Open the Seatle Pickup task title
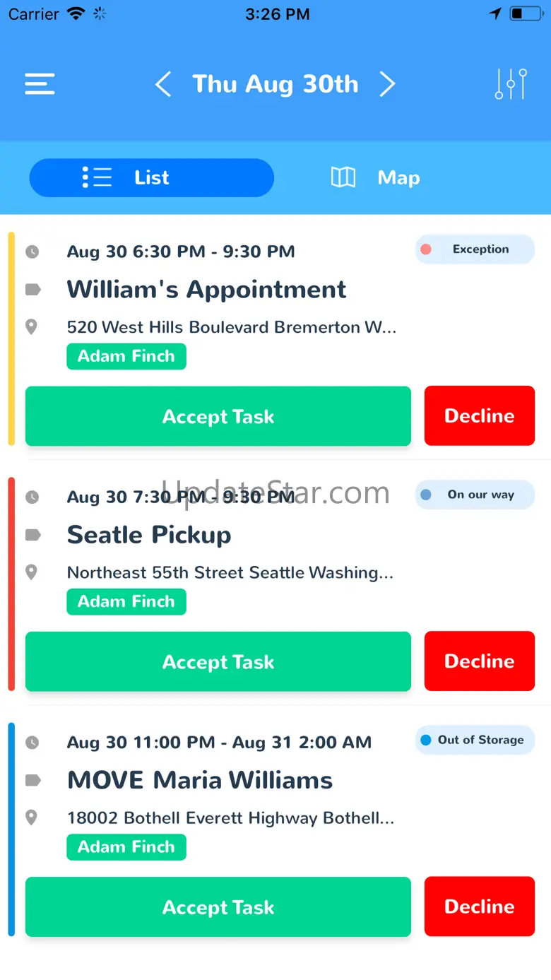This screenshot has width=551, height=980. tap(149, 535)
